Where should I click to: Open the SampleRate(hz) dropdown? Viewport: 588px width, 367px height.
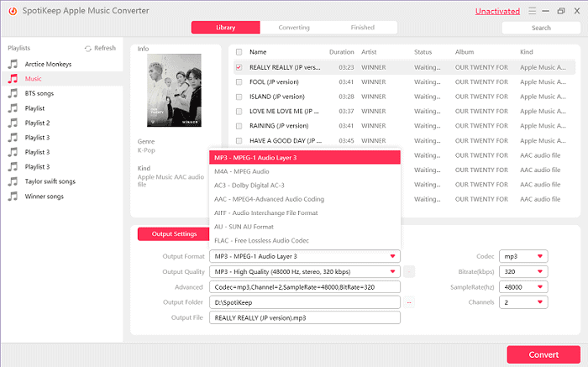(x=523, y=286)
